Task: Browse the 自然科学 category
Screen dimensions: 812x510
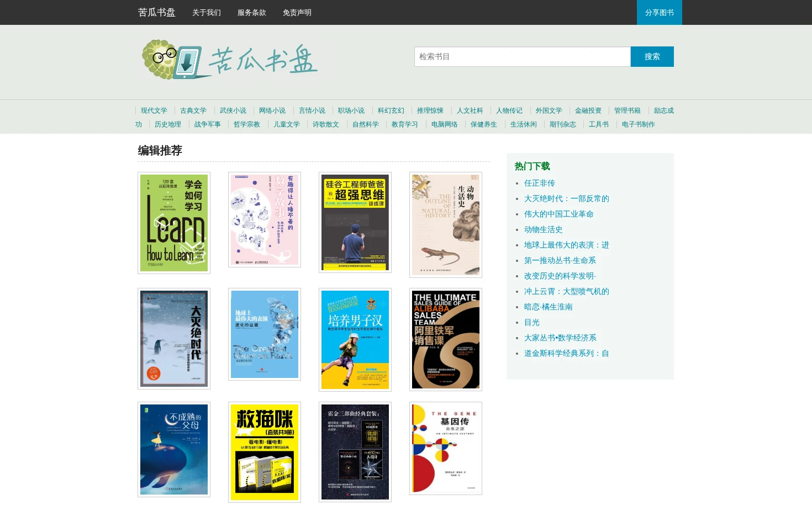Action: [x=366, y=124]
